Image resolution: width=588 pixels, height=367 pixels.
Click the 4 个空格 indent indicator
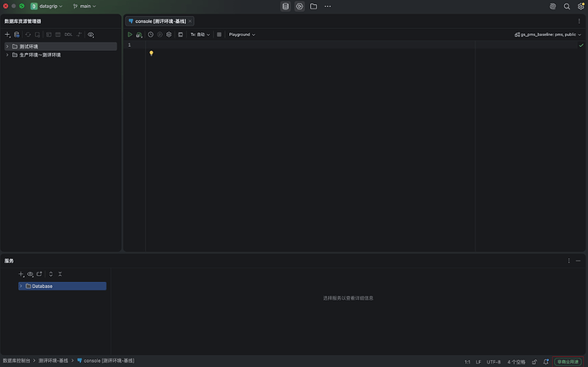(516, 362)
